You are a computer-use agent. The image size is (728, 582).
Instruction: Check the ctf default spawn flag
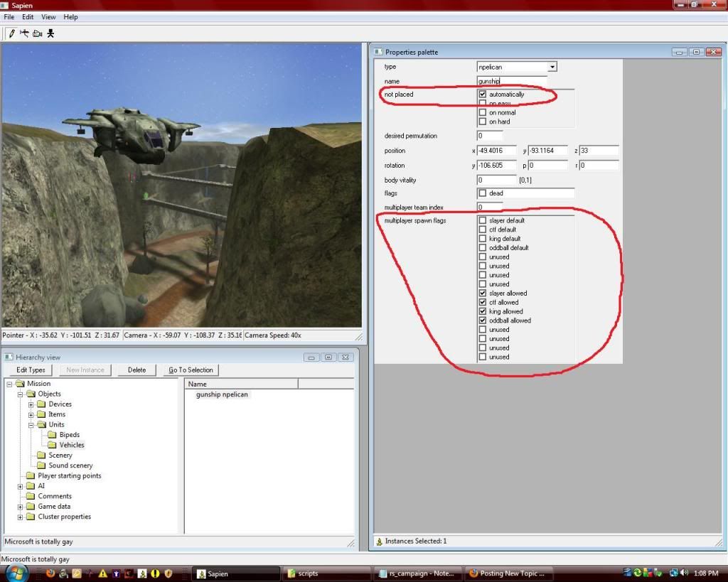pyautogui.click(x=483, y=230)
